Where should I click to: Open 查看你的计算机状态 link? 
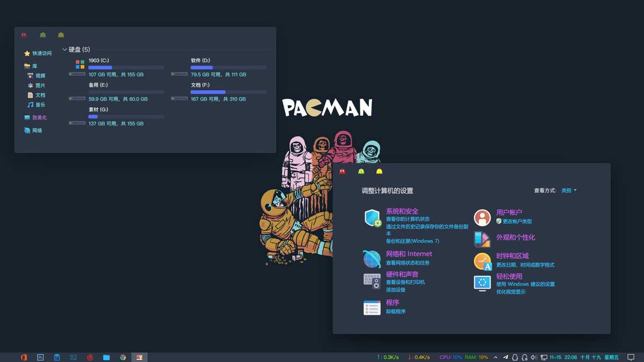(408, 219)
